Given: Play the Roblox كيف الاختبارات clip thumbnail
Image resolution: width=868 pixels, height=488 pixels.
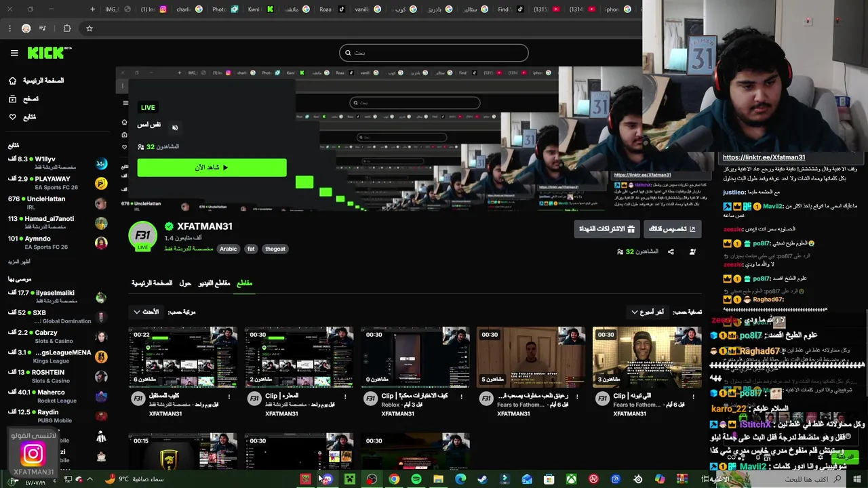Looking at the screenshot, I should click(x=415, y=357).
